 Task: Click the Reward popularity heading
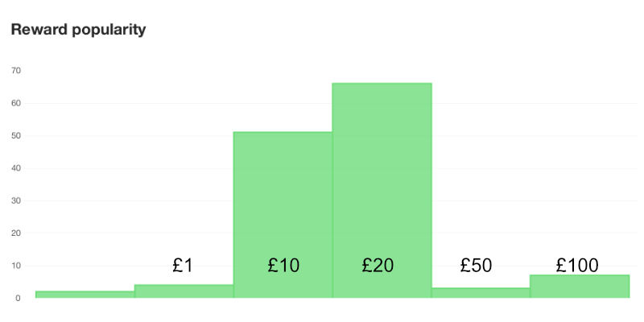[x=78, y=30]
